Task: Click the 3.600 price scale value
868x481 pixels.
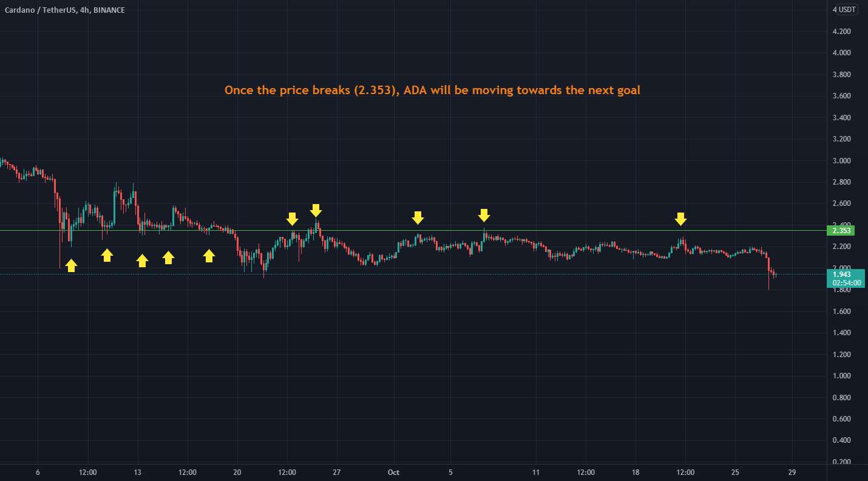Action: pos(841,96)
